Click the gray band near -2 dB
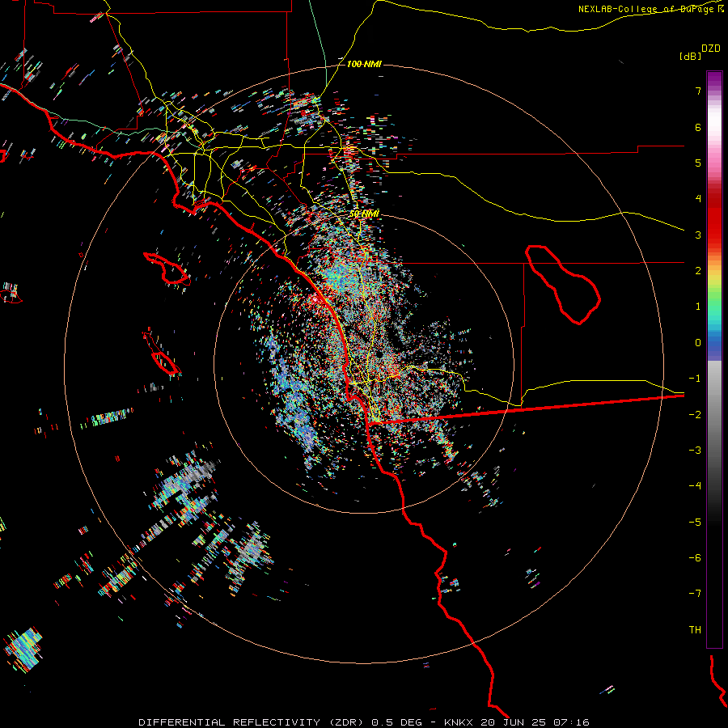 point(714,415)
